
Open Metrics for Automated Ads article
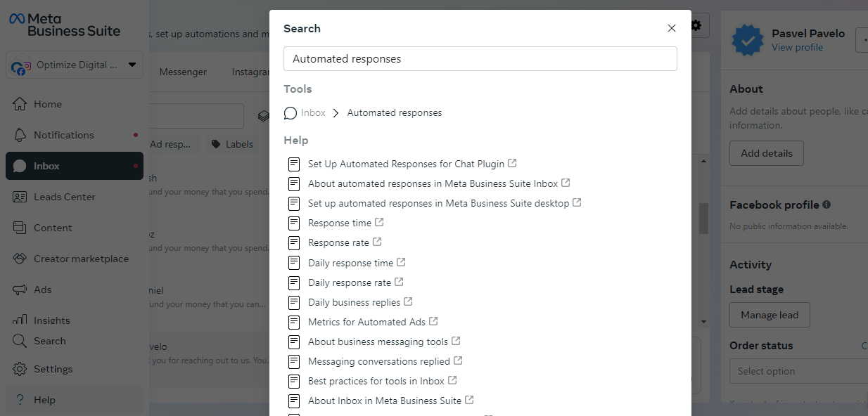click(x=366, y=322)
